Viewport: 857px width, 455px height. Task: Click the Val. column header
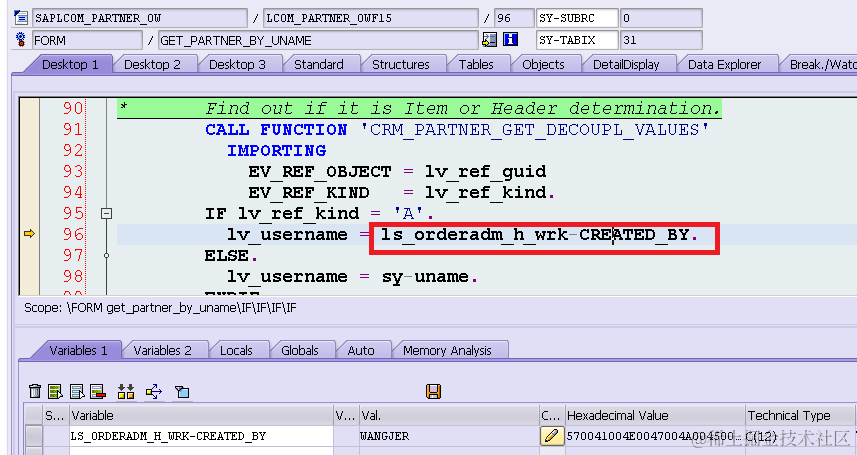coord(449,416)
